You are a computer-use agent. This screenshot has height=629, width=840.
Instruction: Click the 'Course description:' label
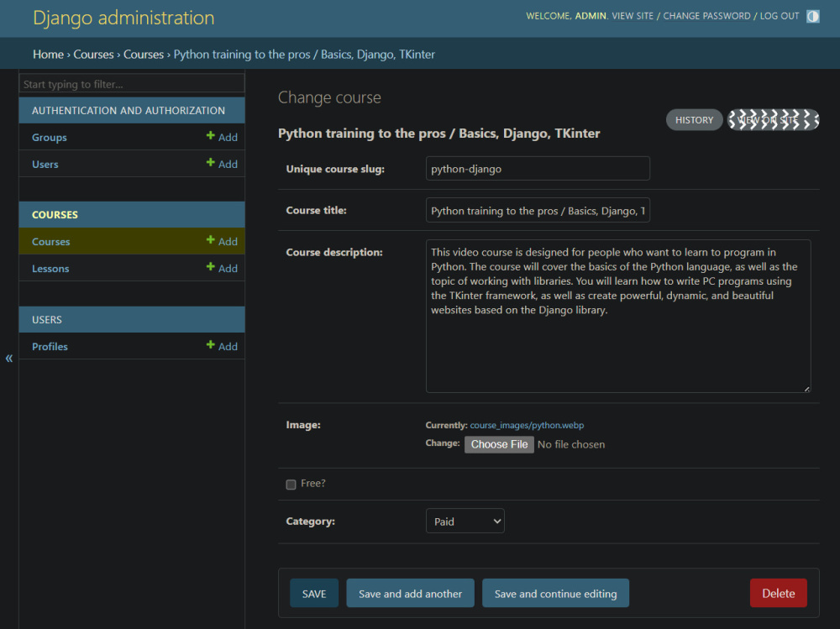(334, 252)
